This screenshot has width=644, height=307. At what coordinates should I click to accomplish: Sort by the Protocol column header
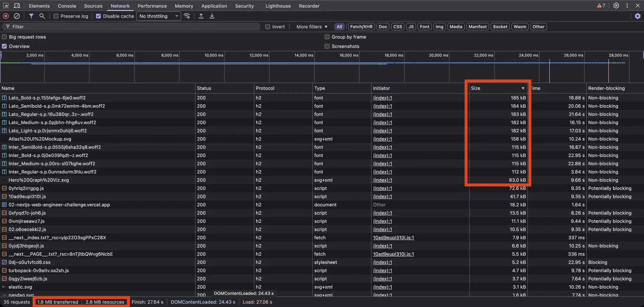coord(283,88)
